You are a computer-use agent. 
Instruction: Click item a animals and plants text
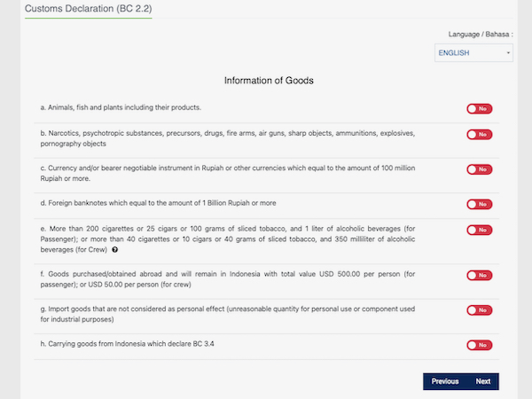121,107
